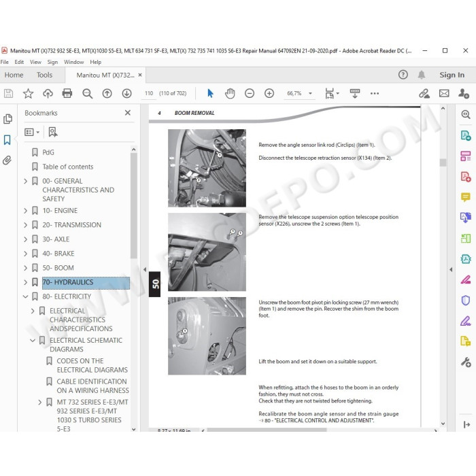
Task: Click the Sign In button
Action: pos(452,75)
